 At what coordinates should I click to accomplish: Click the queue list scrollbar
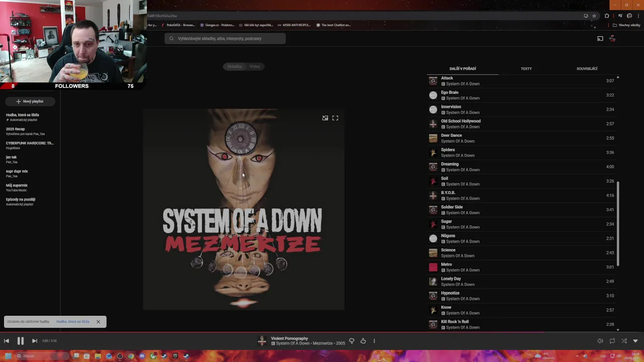618,224
